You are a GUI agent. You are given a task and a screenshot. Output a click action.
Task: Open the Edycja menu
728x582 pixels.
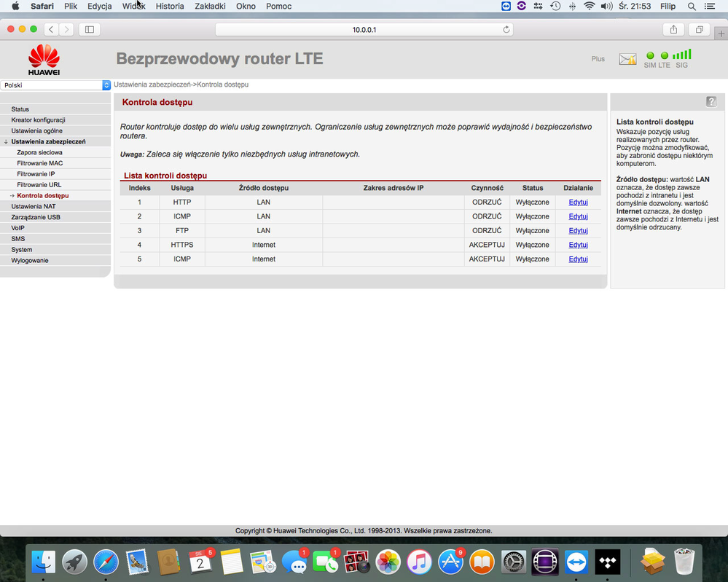pos(99,6)
